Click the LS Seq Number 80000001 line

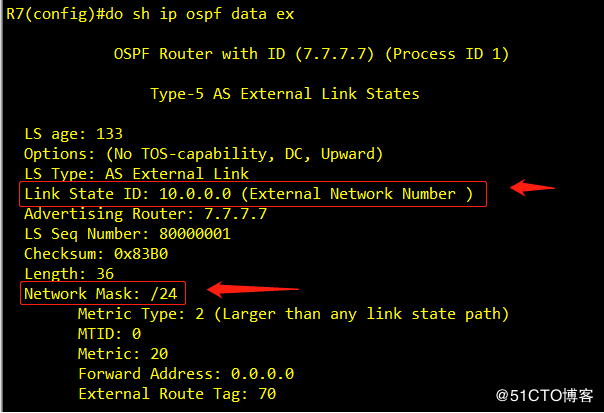[x=128, y=234]
